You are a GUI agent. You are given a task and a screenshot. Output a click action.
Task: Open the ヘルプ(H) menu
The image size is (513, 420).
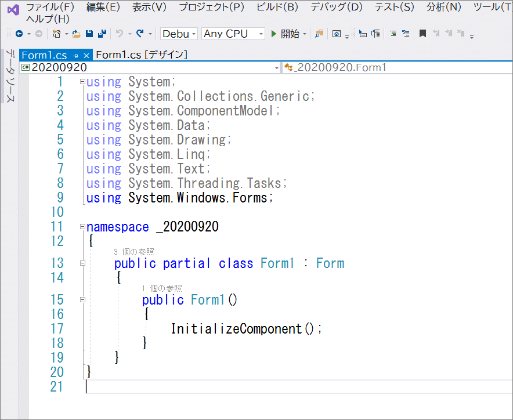tap(48, 19)
